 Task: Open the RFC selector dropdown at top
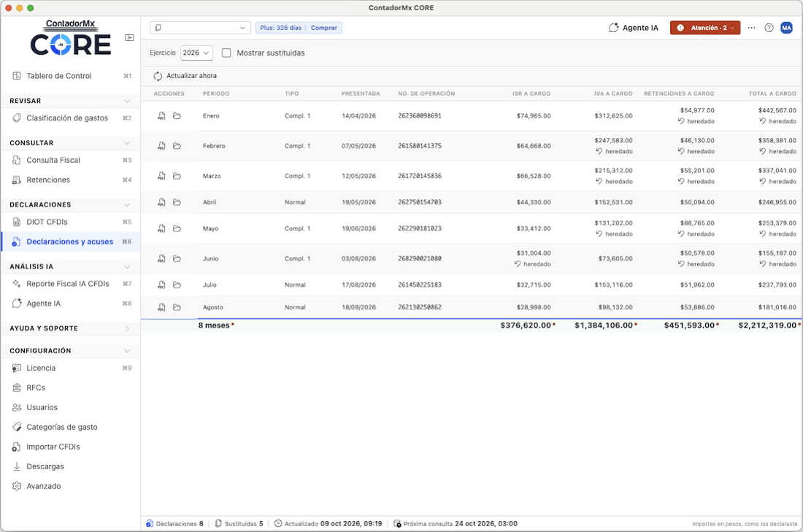coord(200,28)
